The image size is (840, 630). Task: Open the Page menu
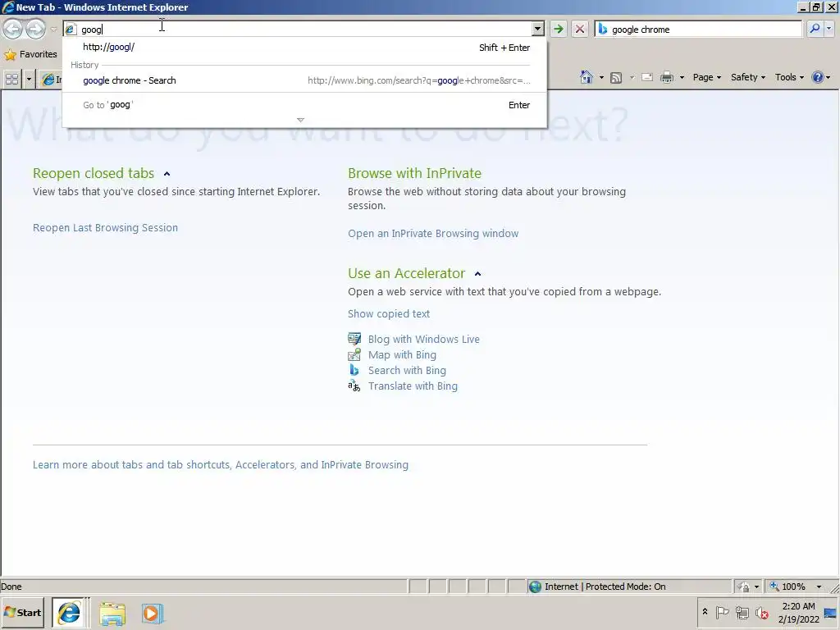[x=706, y=78]
